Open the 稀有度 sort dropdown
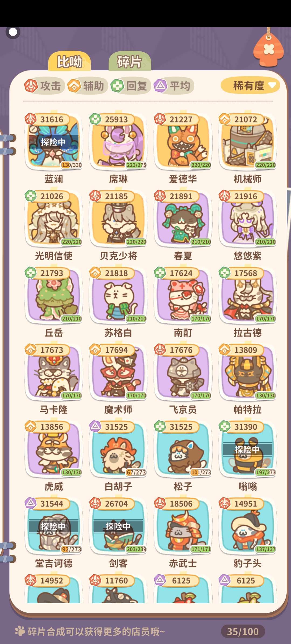Viewport: 291px width, 644px height. [x=250, y=86]
